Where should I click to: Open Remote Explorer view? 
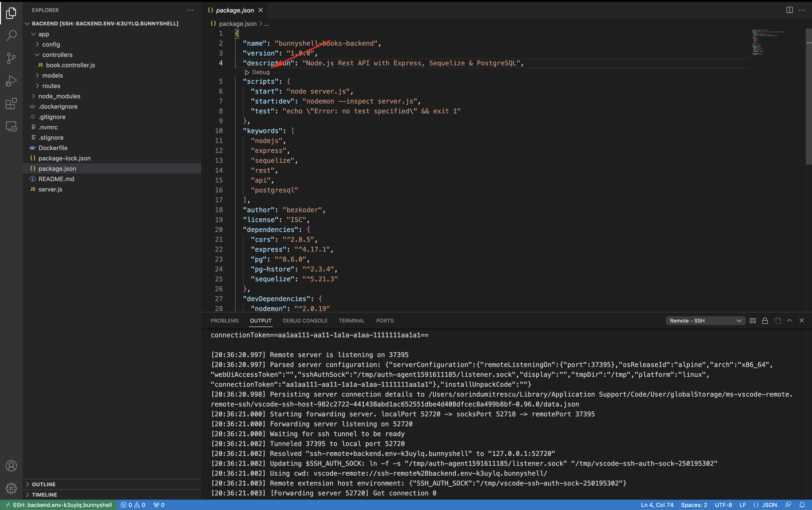point(11,127)
